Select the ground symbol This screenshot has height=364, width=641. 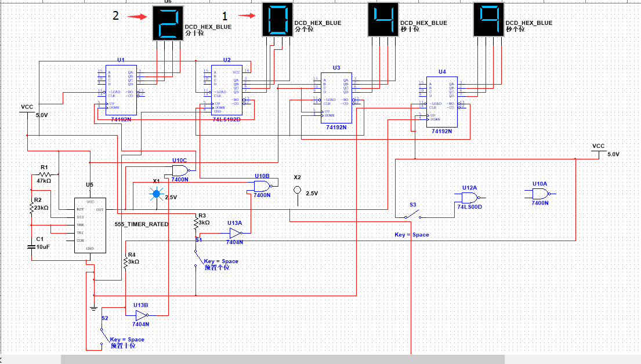[93, 308]
